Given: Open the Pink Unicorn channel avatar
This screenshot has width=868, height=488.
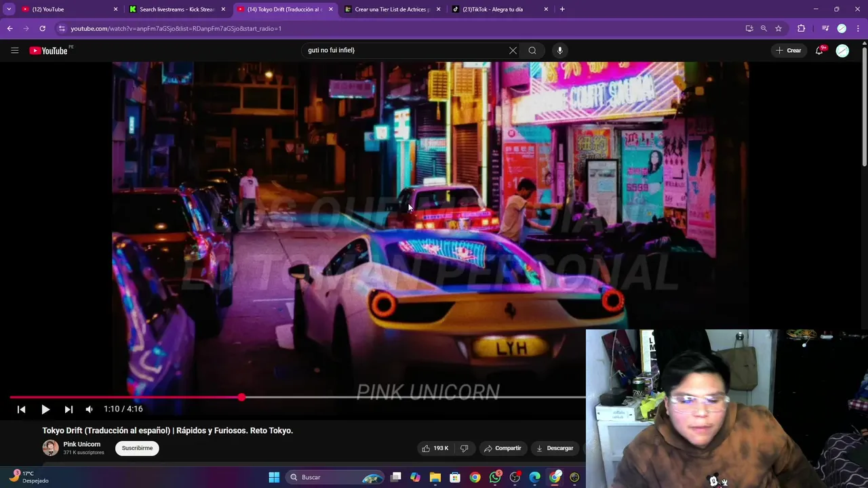Looking at the screenshot, I should pyautogui.click(x=50, y=448).
